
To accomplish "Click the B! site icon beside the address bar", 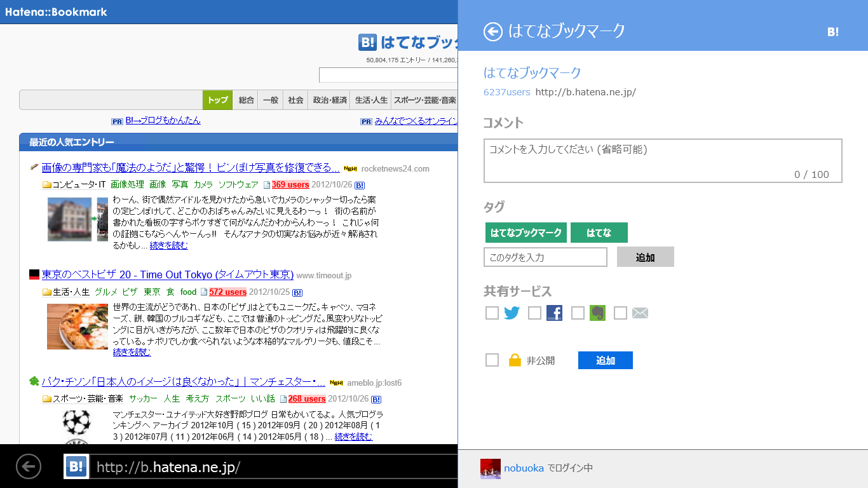I will pos(76,467).
